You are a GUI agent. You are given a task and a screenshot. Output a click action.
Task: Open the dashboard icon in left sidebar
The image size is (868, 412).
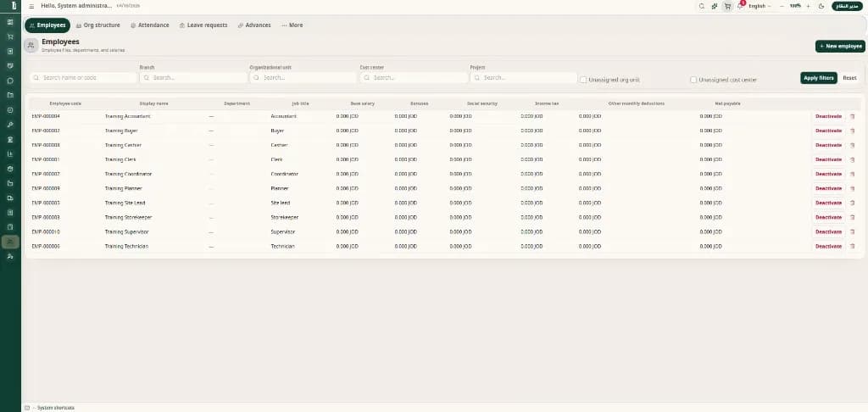point(10,22)
